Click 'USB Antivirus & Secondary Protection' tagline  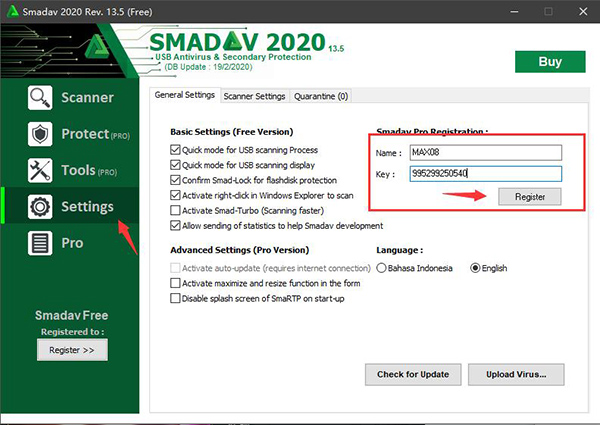pyautogui.click(x=233, y=57)
